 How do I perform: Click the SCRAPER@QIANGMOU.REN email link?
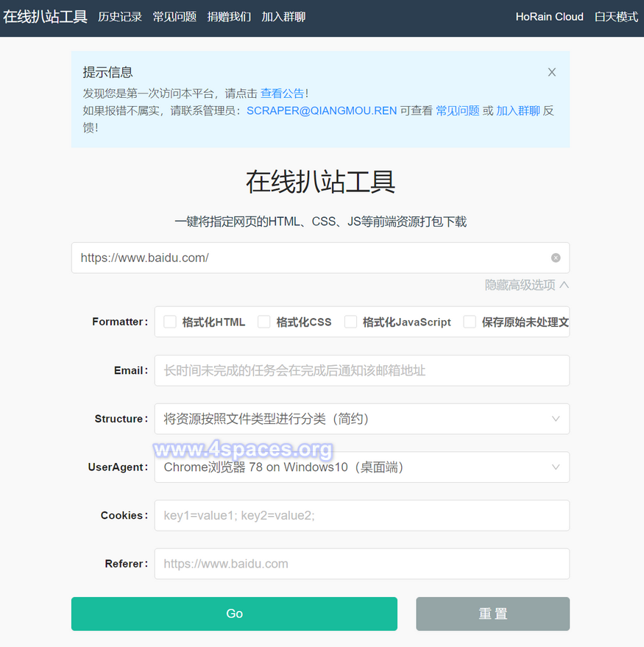[322, 110]
